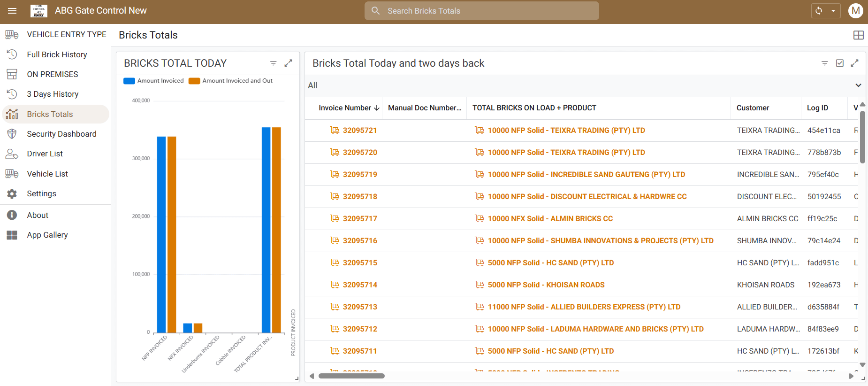Open the hamburger navigation menu
This screenshot has height=386, width=868.
pyautogui.click(x=12, y=11)
